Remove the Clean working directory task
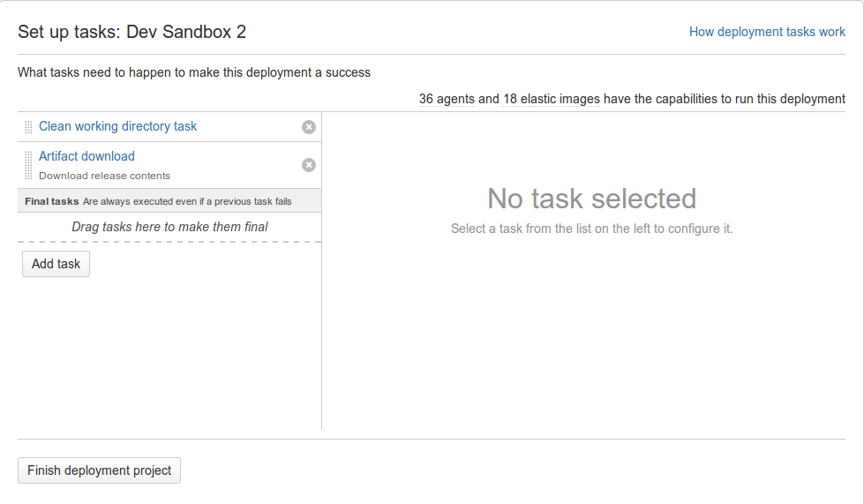The height and width of the screenshot is (504, 864). click(309, 127)
